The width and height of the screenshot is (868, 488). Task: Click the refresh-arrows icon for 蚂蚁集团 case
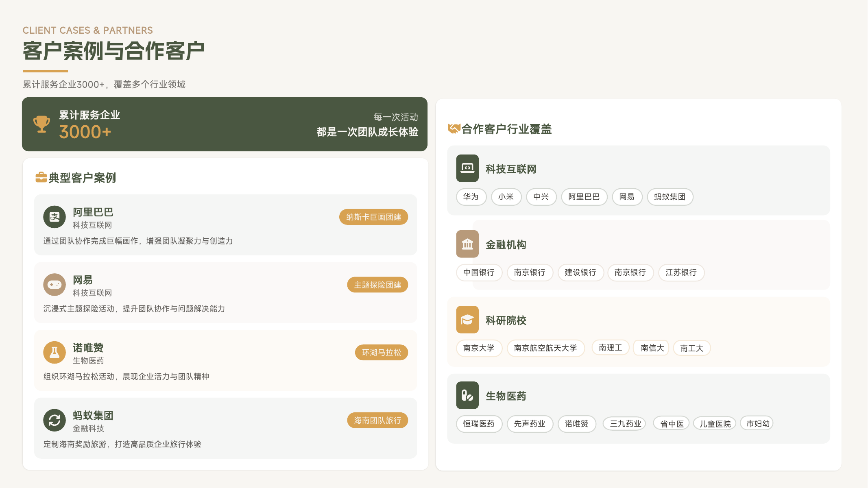(55, 420)
